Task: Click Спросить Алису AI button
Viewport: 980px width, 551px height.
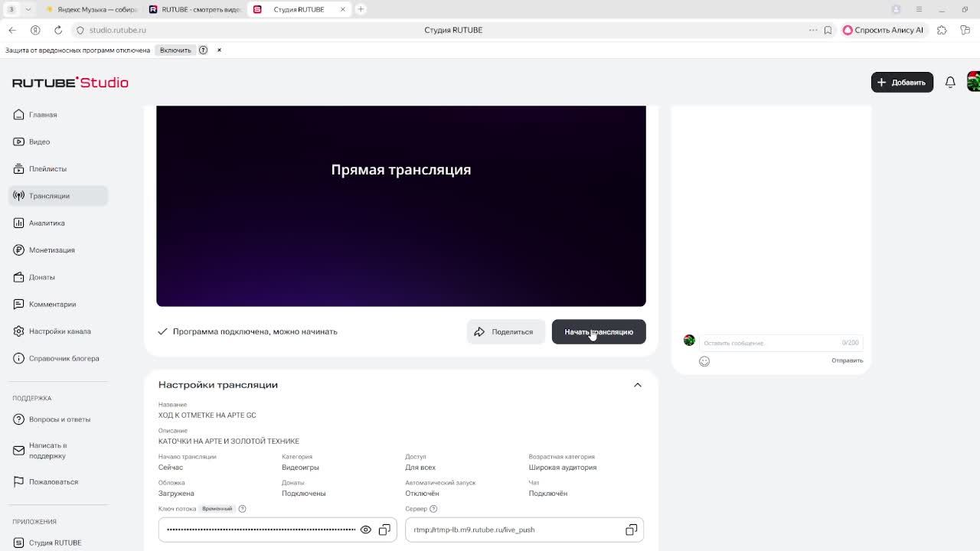Action: [x=884, y=30]
